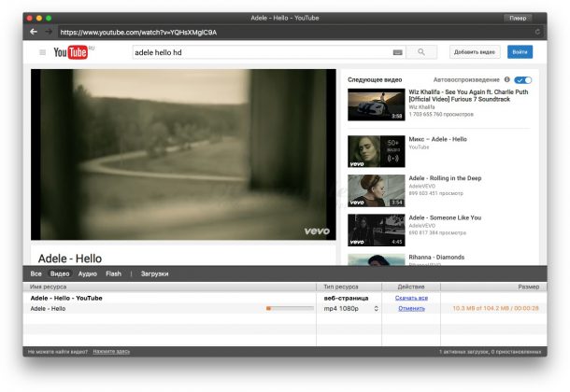This screenshot has width=570, height=392.
Task: Click the blue Войти button
Action: tap(520, 52)
